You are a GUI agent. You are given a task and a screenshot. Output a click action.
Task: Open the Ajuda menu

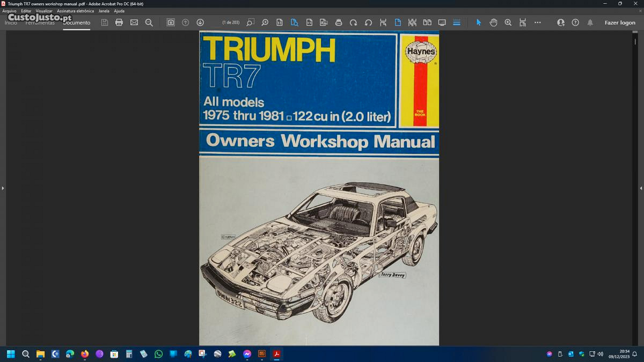pos(119,11)
